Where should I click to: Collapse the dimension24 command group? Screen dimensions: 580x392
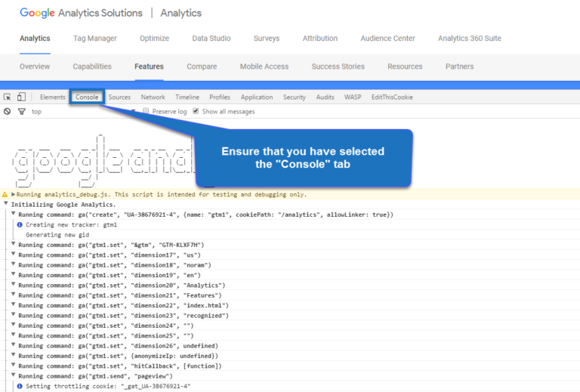[x=14, y=325]
